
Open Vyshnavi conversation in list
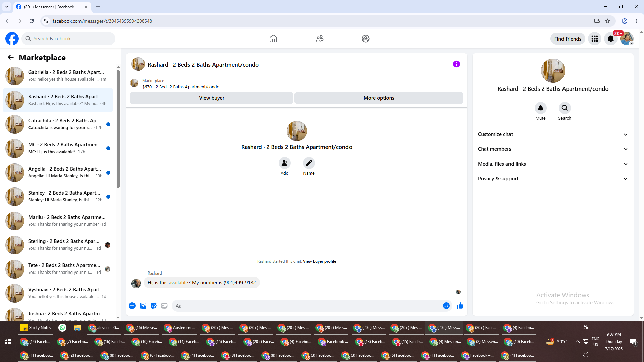click(x=58, y=293)
